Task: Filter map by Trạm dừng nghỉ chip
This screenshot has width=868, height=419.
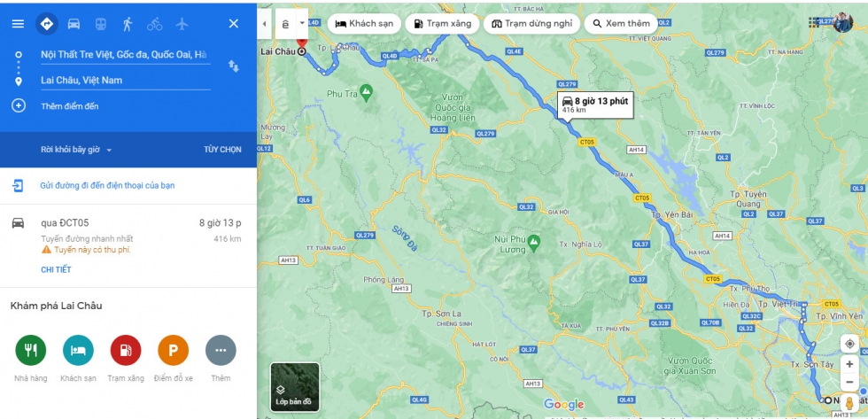Action: (x=531, y=24)
